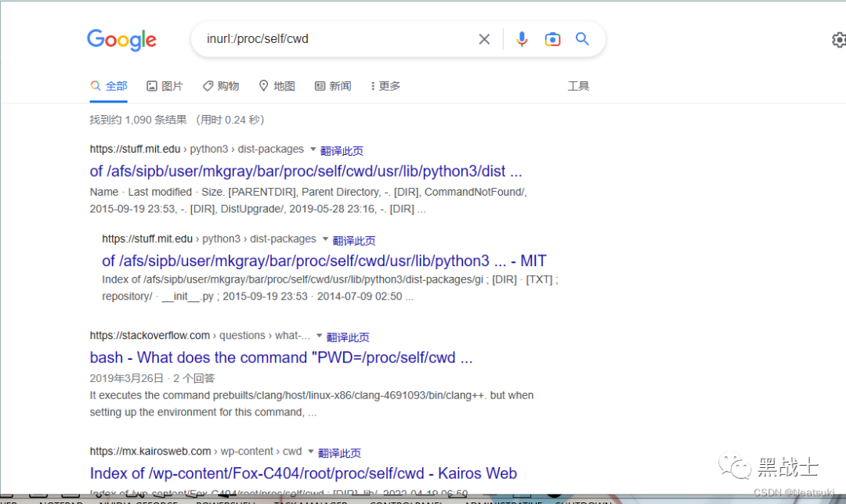Viewport: 846px width, 504px height.
Task: Start voice search with microphone icon
Action: [x=521, y=39]
